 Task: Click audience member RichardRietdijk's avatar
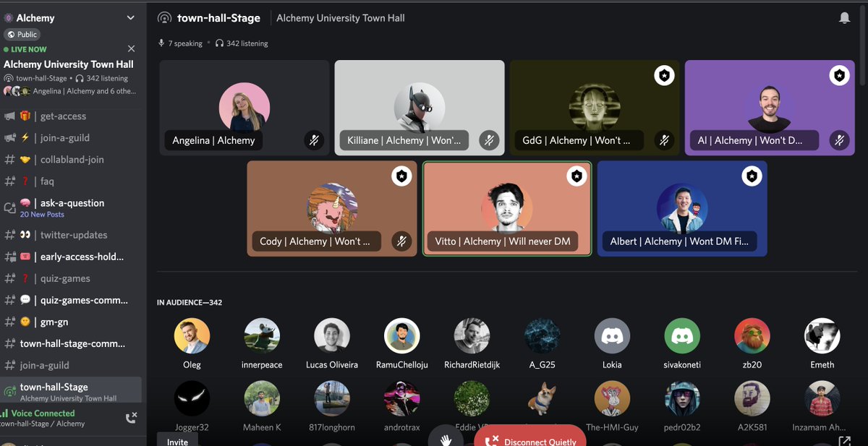pyautogui.click(x=472, y=336)
